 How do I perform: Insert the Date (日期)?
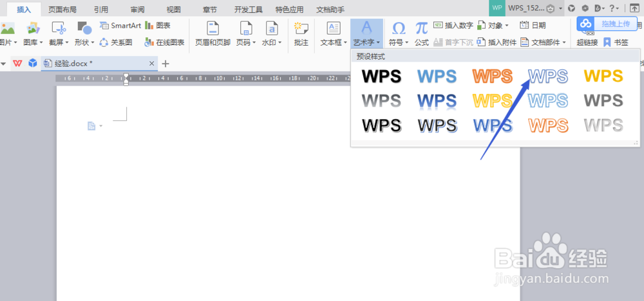tap(533, 26)
